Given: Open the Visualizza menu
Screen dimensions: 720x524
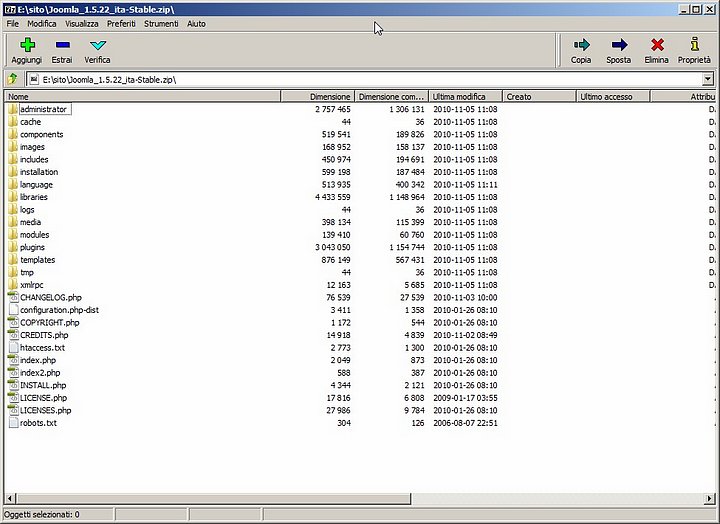Looking at the screenshot, I should 82,23.
